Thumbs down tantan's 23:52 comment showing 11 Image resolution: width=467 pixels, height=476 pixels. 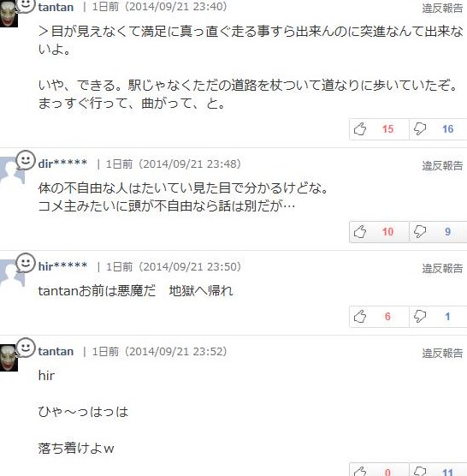pyautogui.click(x=438, y=470)
